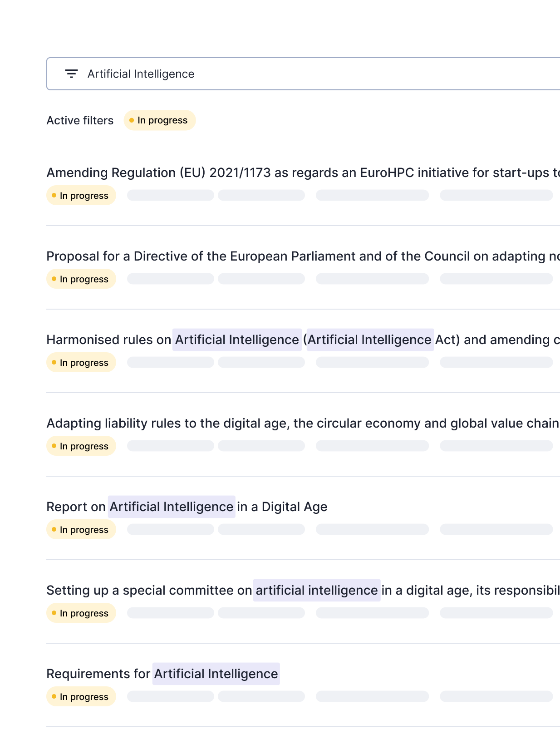Open Setting up a special committee result
This screenshot has width=560, height=749.
coord(303,590)
